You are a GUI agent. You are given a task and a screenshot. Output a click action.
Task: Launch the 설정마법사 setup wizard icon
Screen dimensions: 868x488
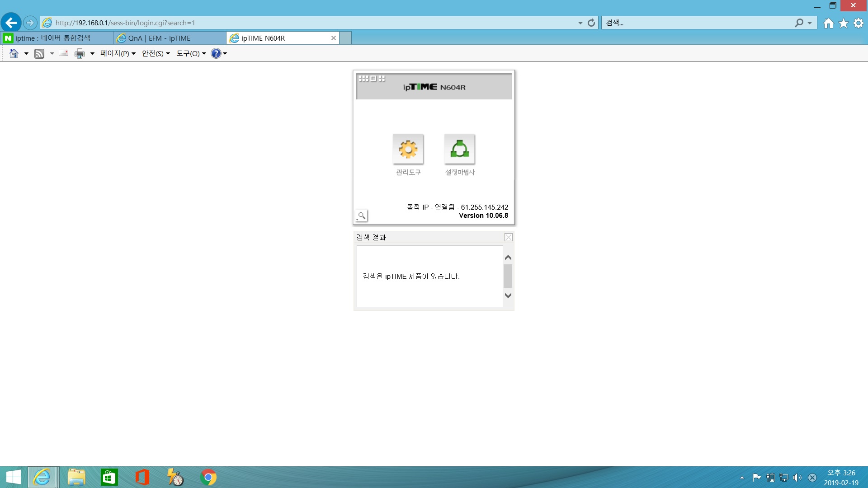click(459, 149)
